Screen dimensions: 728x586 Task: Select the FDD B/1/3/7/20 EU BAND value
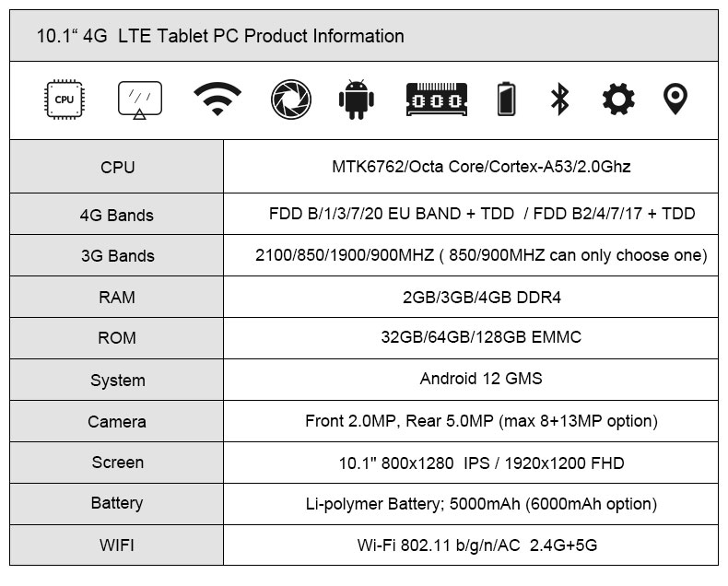(482, 214)
